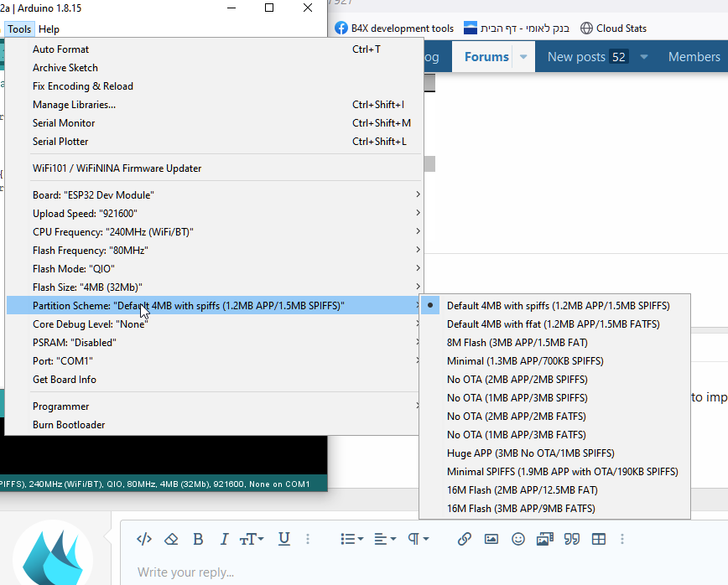The height and width of the screenshot is (585, 728).
Task: Expand the New posts dropdown arrow
Action: [x=644, y=57]
